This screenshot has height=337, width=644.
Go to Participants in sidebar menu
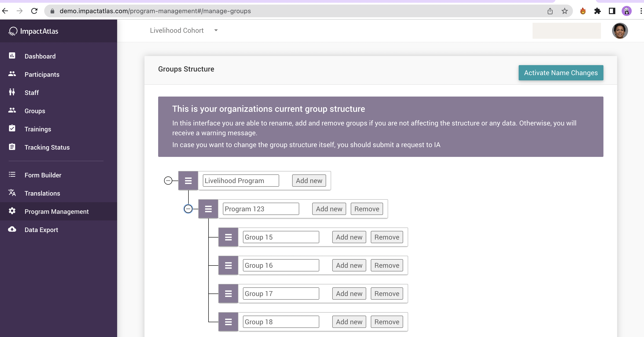coord(42,74)
